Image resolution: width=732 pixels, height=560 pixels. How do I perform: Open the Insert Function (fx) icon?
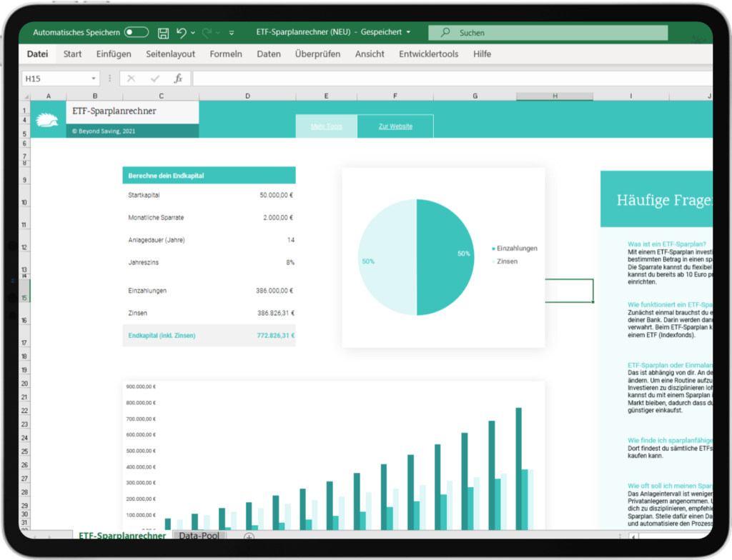179,77
